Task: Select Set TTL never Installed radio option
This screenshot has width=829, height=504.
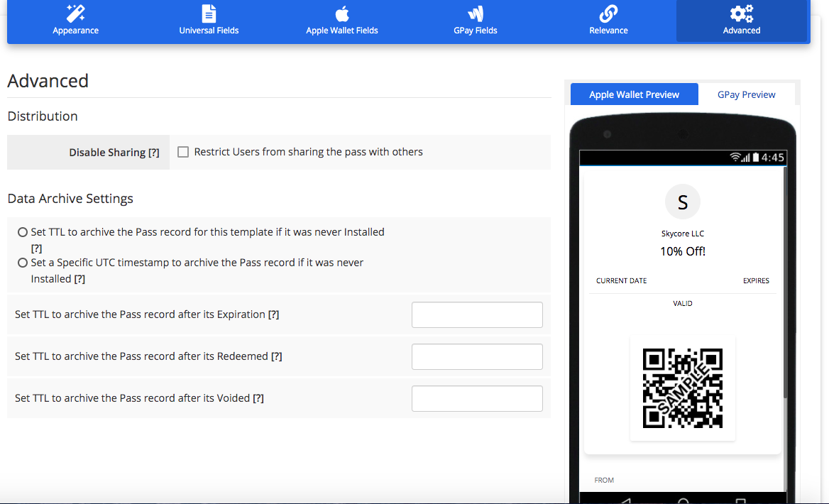Action: coord(23,232)
